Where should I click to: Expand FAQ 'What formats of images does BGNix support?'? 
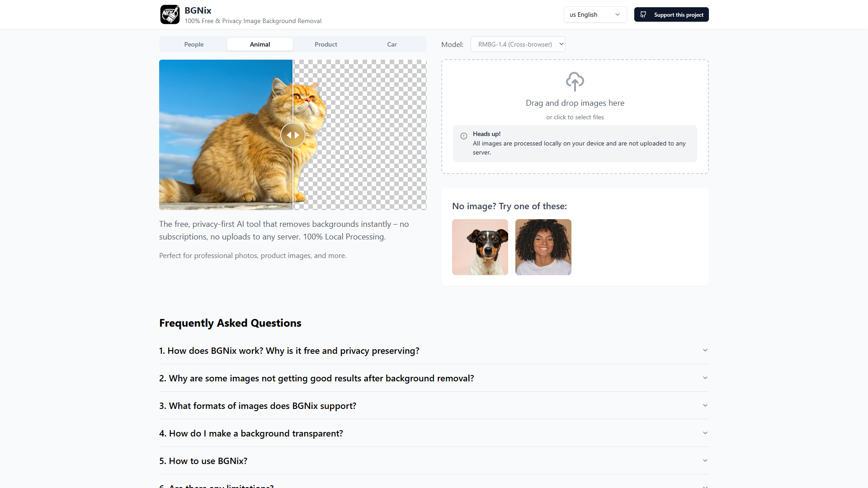pyautogui.click(x=434, y=406)
